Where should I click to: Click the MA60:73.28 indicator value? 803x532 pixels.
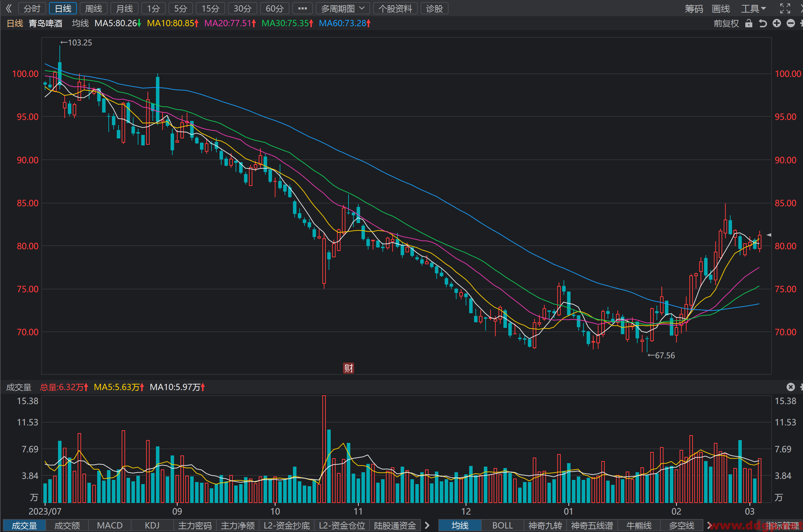(345, 23)
